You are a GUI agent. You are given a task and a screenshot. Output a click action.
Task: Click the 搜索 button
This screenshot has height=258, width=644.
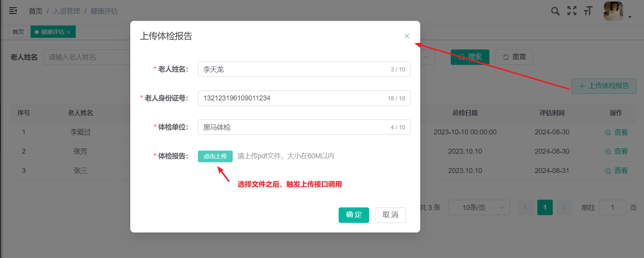pyautogui.click(x=470, y=57)
